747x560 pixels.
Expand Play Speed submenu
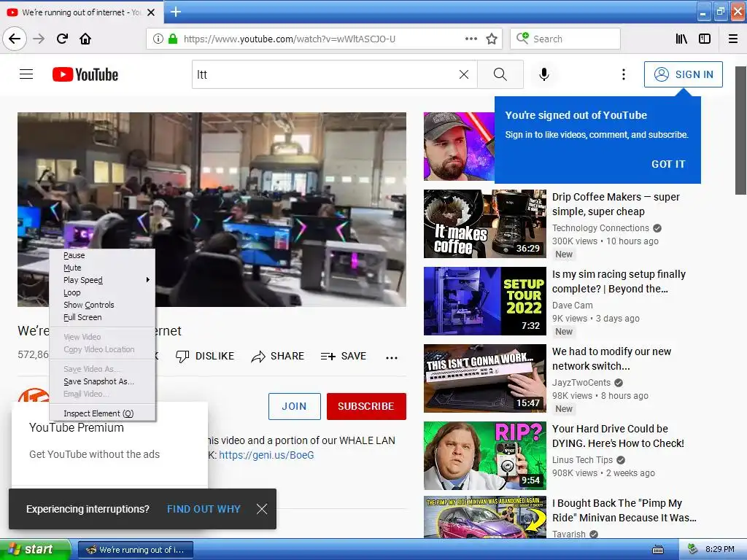(102, 280)
